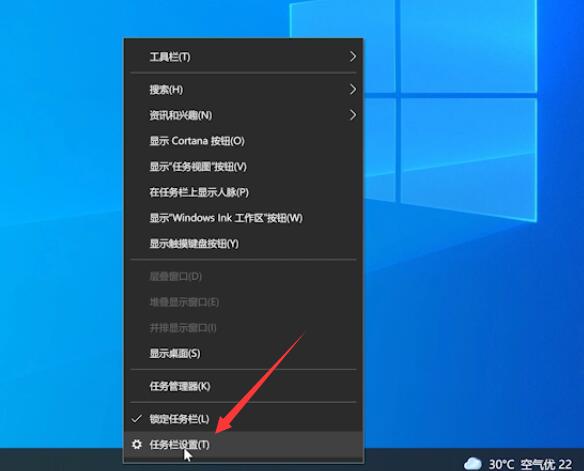
Task: Toggle 显示触摸键盘按钮(Y)
Action: [243, 244]
